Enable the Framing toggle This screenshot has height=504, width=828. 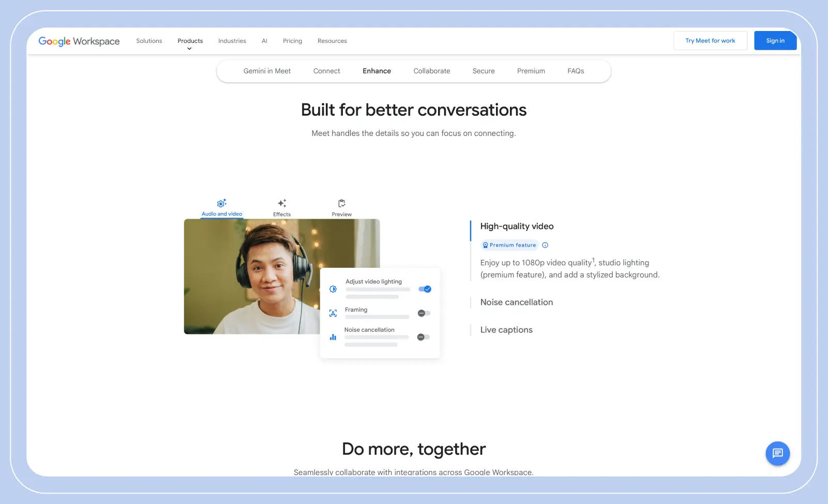tap(423, 313)
